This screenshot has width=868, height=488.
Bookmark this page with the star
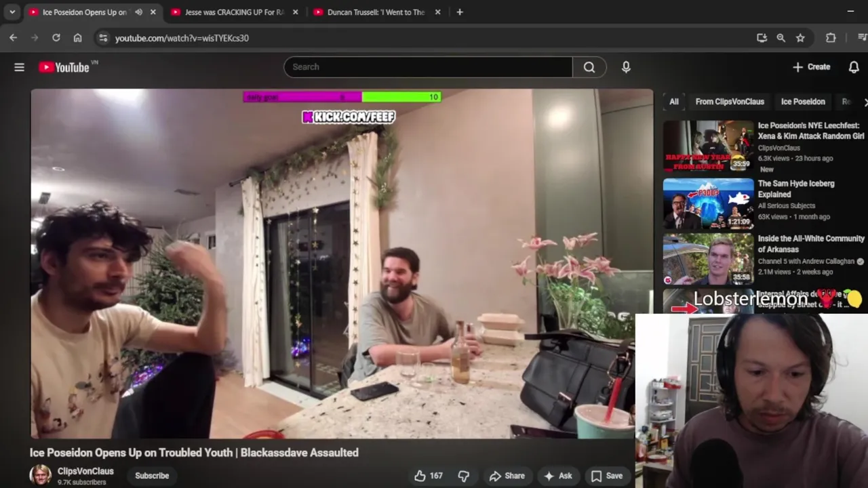pyautogui.click(x=800, y=38)
